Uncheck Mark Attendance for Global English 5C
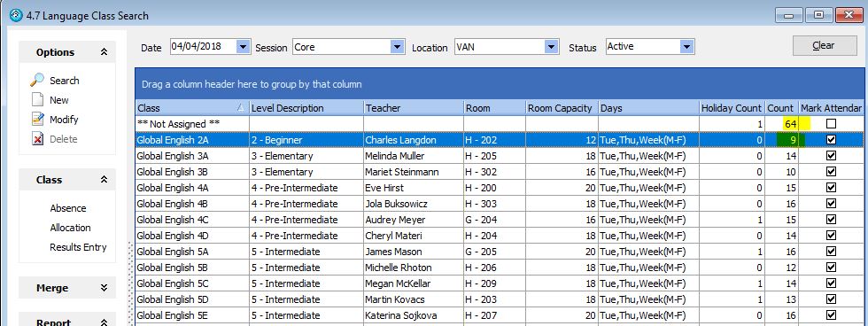The height and width of the screenshot is (326, 868). coord(831,283)
